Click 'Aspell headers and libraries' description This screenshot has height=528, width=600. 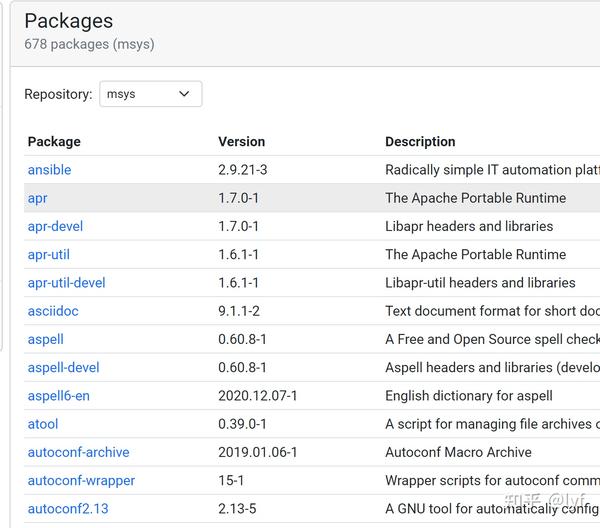pos(492,368)
